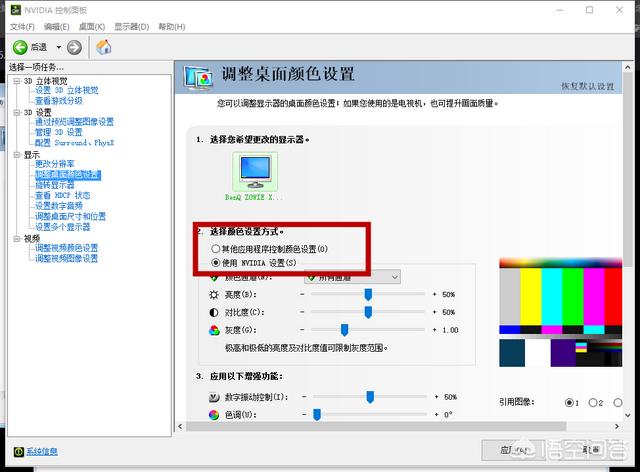Open 设置多个显示器 in the tree
The height and width of the screenshot is (472, 640).
tap(62, 227)
